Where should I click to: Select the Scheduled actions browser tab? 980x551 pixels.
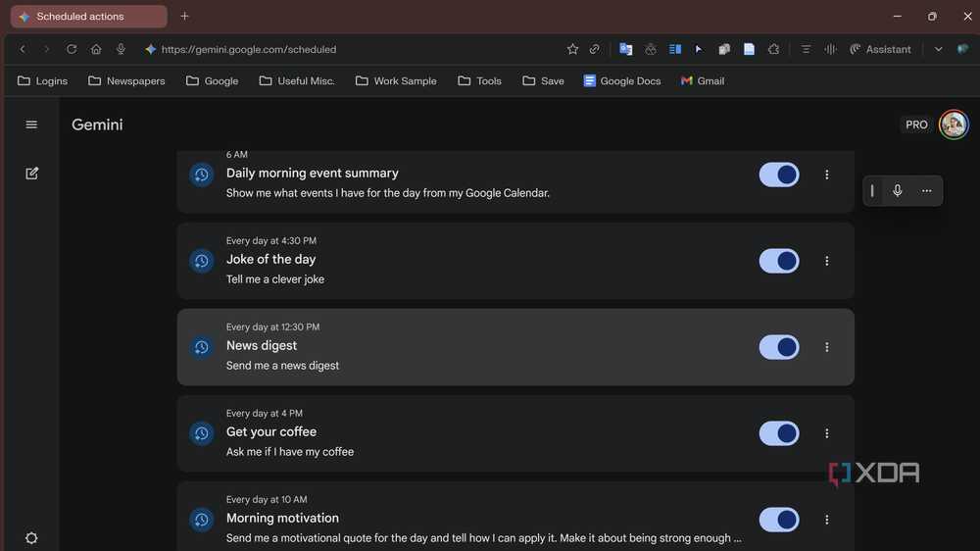click(89, 17)
